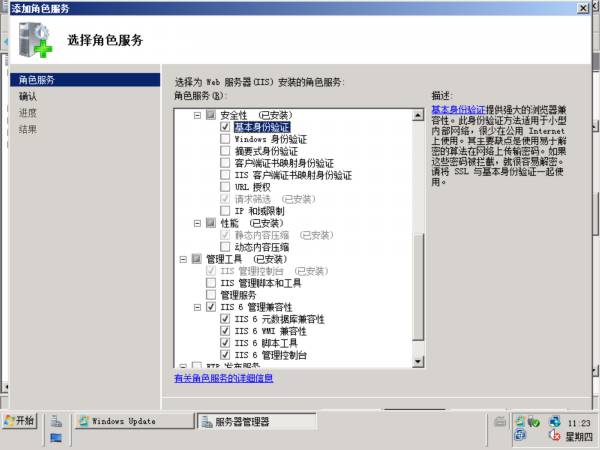Click the add-role server icon in header
600x450 pixels.
pos(35,40)
